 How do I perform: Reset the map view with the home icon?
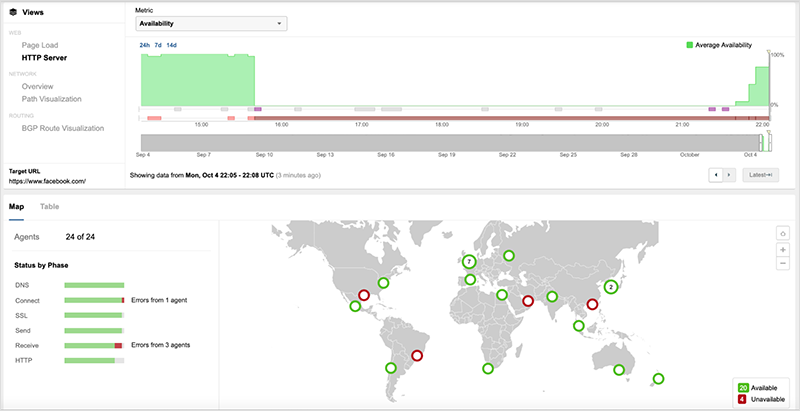(783, 233)
